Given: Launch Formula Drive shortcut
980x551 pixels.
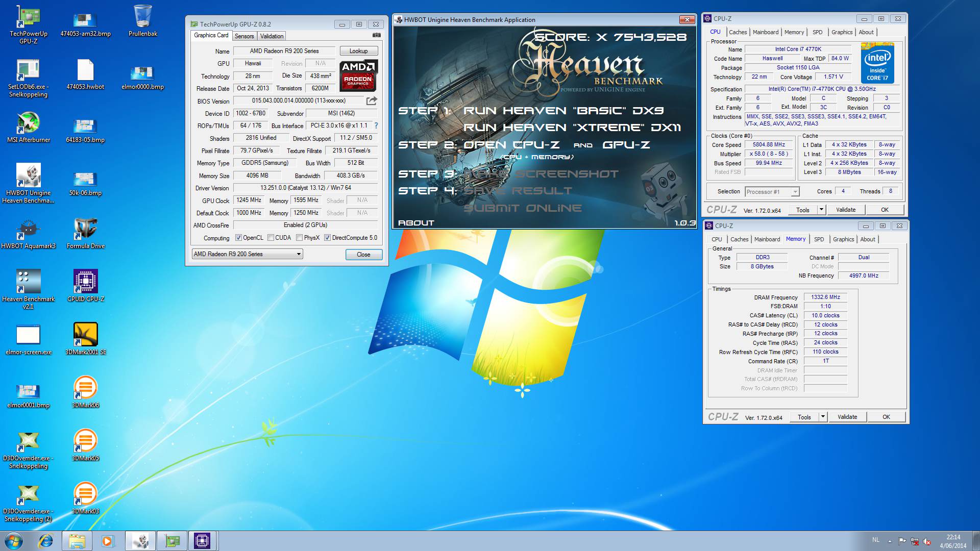Looking at the screenshot, I should pos(85,234).
